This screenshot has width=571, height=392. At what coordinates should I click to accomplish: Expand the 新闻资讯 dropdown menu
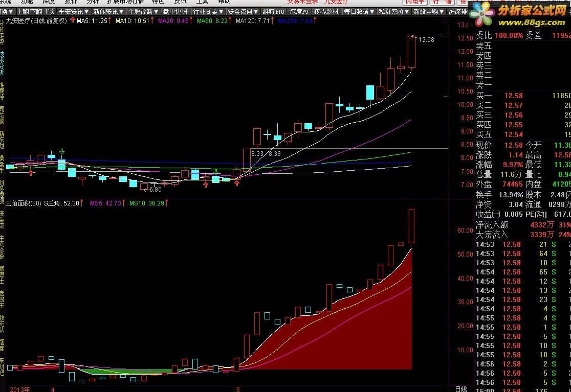click(x=108, y=12)
